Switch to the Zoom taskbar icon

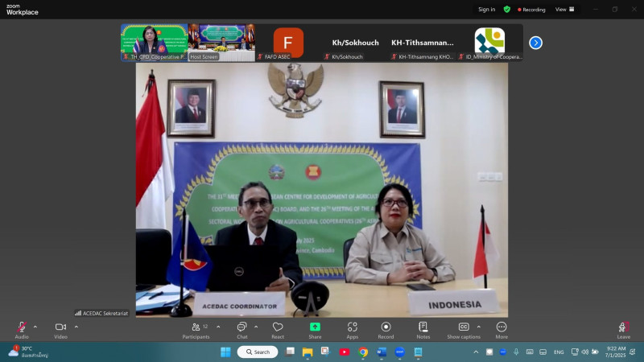[399, 352]
